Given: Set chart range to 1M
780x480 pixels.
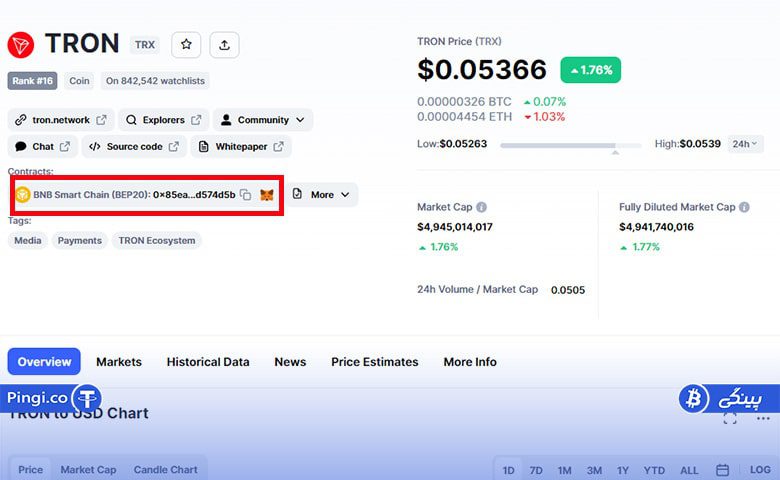Looking at the screenshot, I should [564, 470].
